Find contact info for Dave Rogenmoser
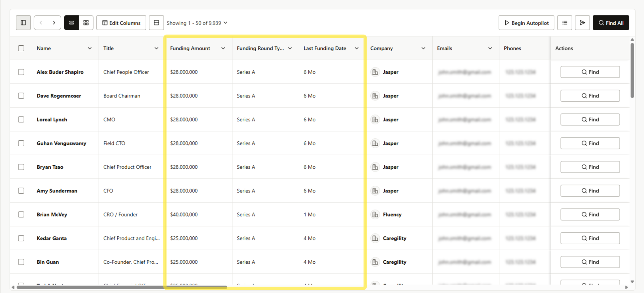This screenshot has width=644, height=293. 590,96
